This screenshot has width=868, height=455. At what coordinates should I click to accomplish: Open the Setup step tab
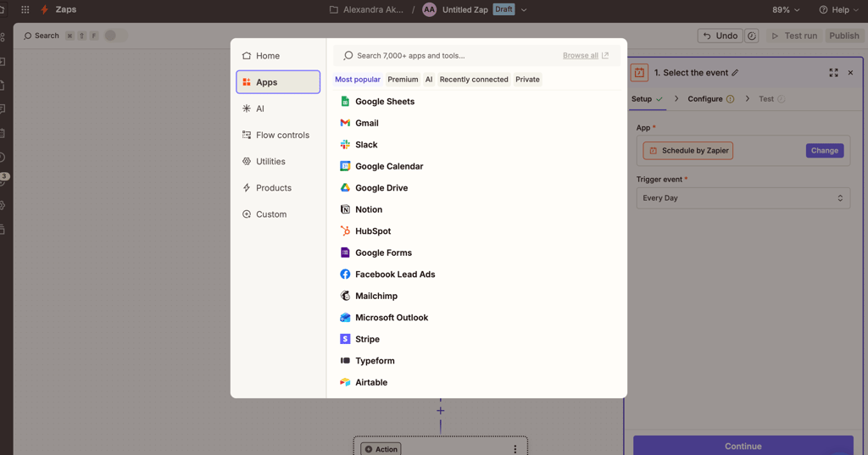pos(647,98)
